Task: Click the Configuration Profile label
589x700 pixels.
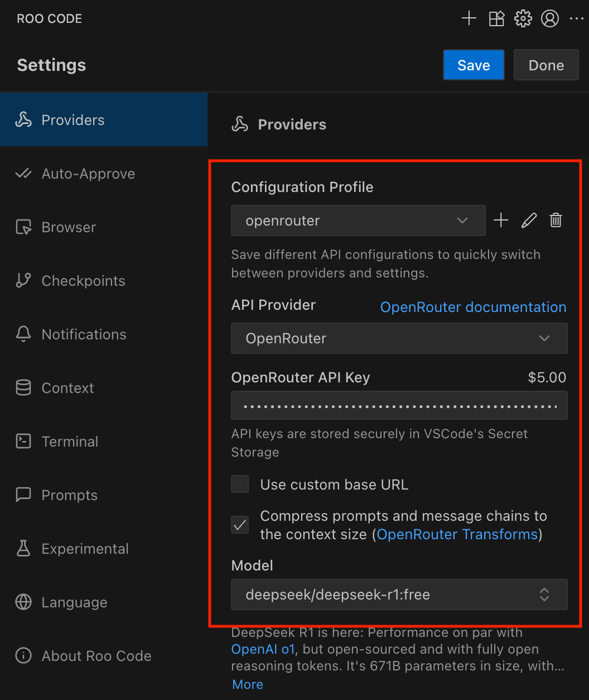Action: click(302, 187)
